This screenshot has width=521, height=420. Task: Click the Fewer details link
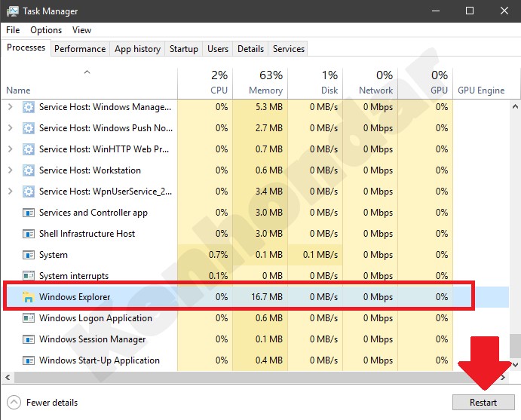click(52, 403)
